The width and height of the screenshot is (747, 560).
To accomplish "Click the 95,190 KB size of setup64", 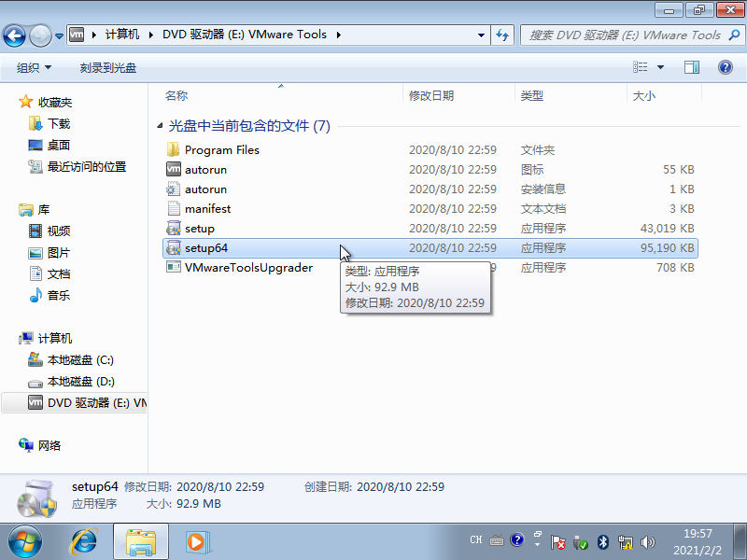I will pos(667,247).
